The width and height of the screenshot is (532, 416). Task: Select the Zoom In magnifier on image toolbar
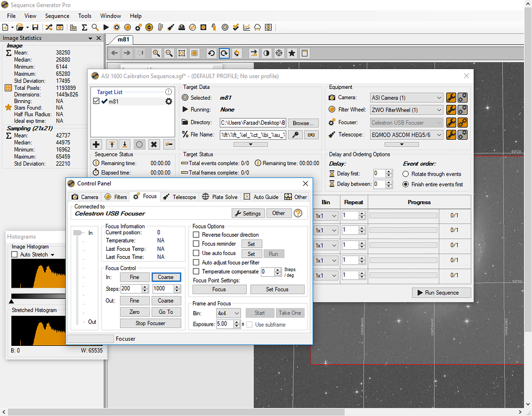point(156,53)
